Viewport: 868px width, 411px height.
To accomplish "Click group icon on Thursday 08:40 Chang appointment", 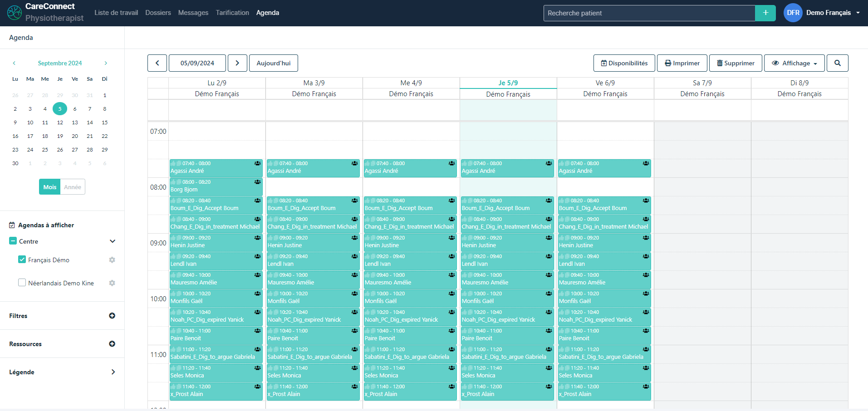I will pyautogui.click(x=549, y=219).
